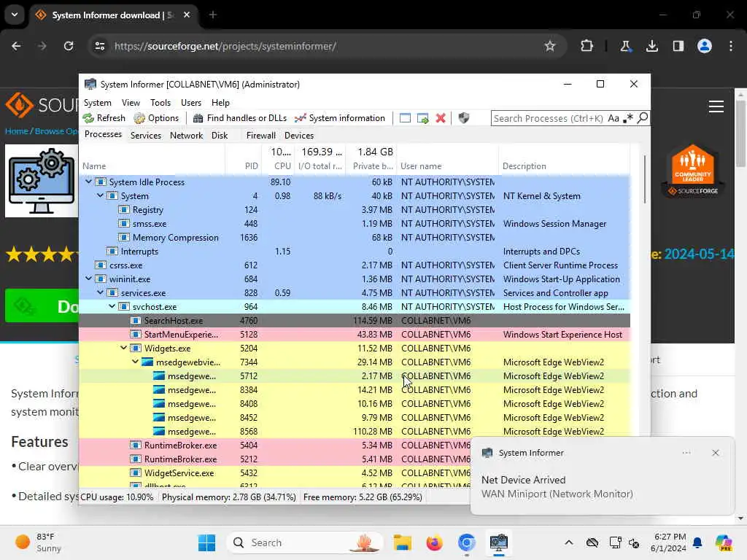Click Net Device Arrived notification text
Viewport: 747px width, 560px height.
click(523, 480)
